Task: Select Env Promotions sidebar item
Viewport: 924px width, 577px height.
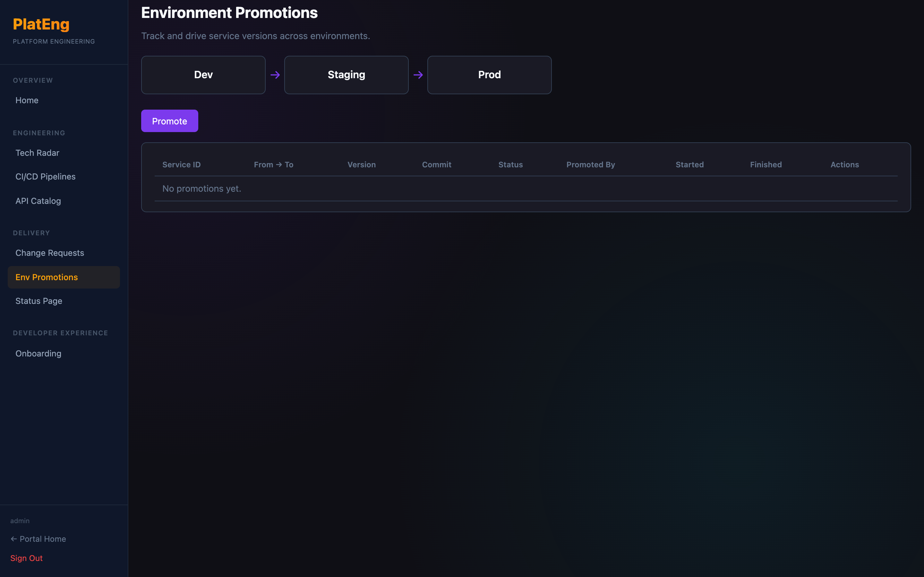Action: pyautogui.click(x=46, y=277)
